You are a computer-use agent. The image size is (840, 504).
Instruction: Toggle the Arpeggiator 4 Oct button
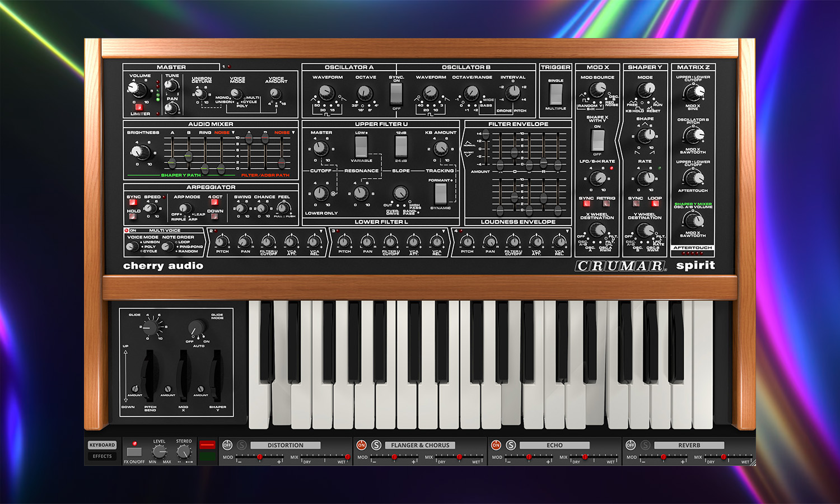(215, 203)
